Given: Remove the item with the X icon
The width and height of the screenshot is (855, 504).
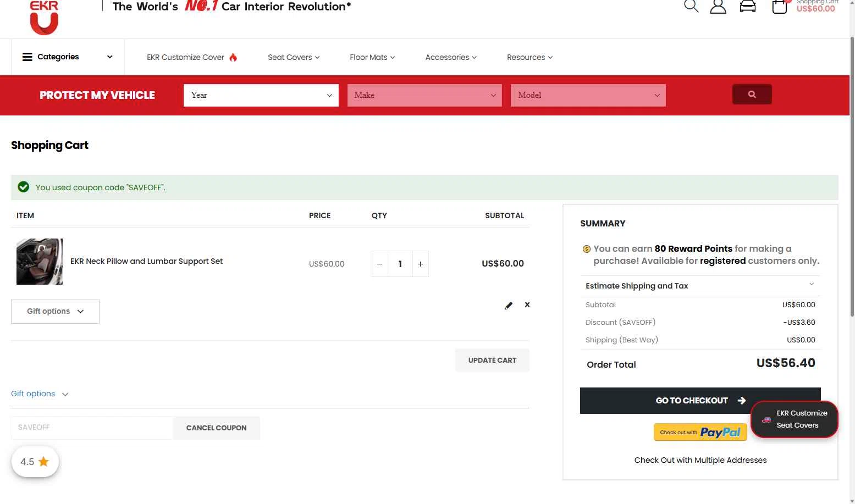Looking at the screenshot, I should pos(527,304).
